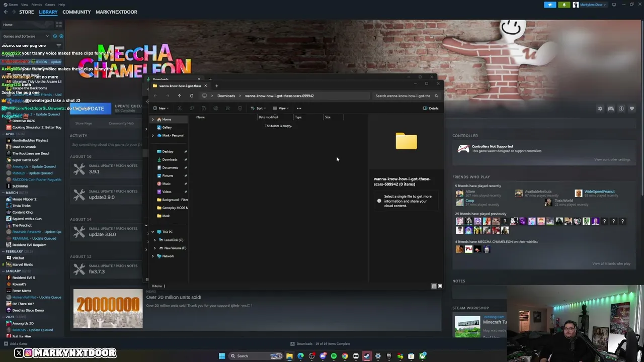Open View controller settings link

612,159
